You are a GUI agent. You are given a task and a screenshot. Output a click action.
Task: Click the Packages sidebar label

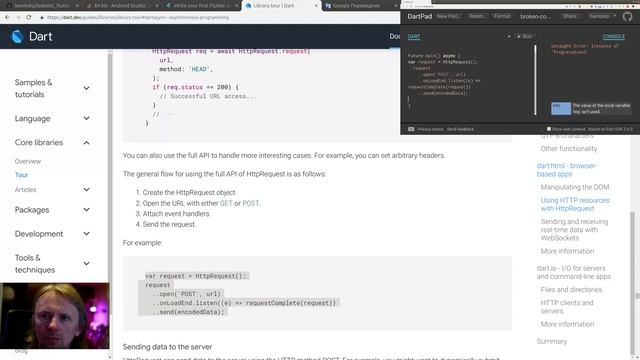pyautogui.click(x=32, y=210)
